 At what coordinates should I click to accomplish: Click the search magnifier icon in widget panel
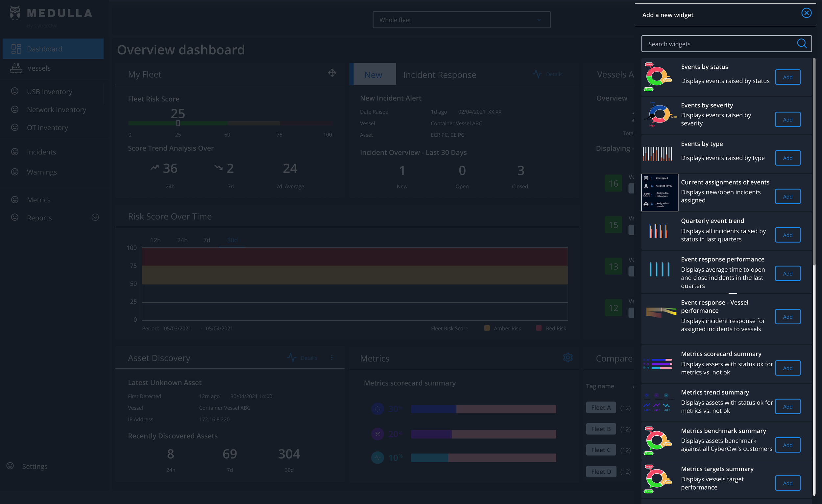(x=801, y=44)
